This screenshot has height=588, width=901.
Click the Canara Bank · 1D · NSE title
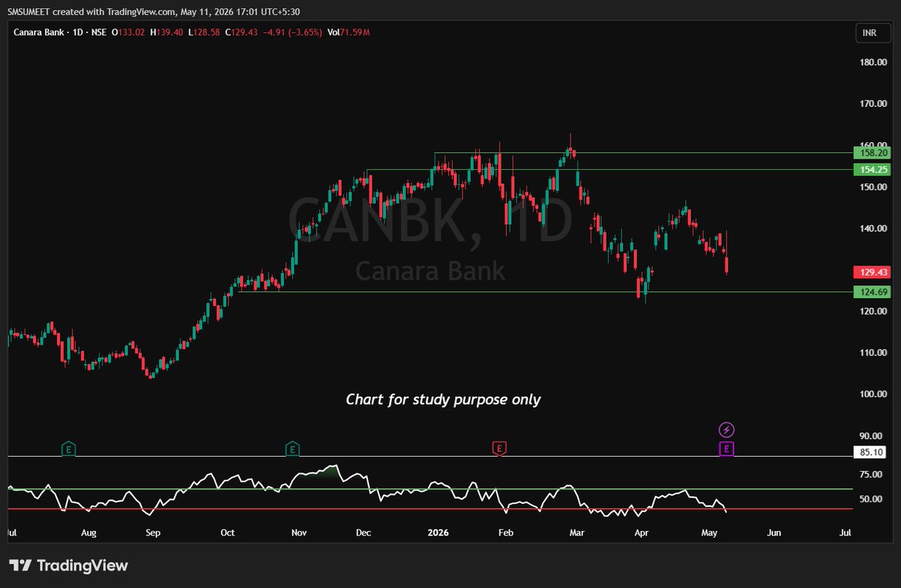[60, 32]
